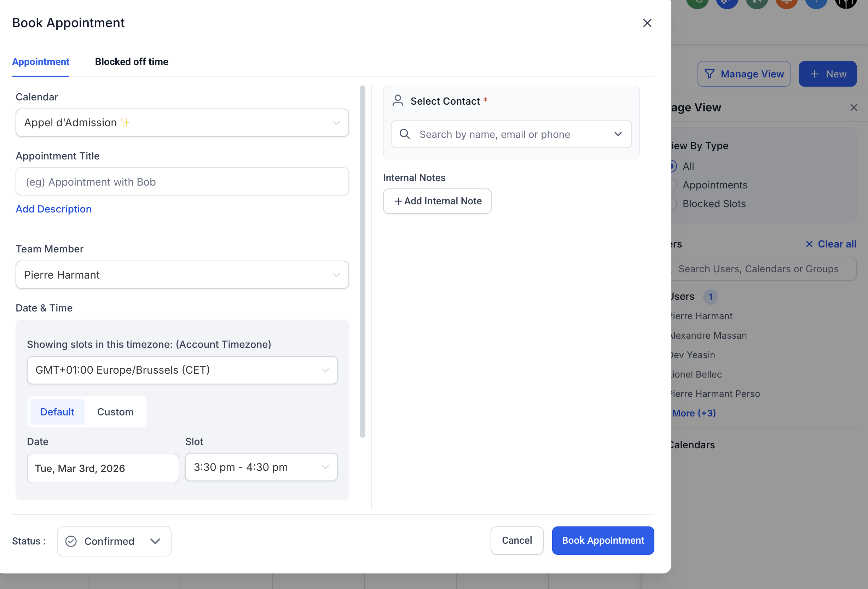Expand the More (+3) users link

pyautogui.click(x=694, y=413)
